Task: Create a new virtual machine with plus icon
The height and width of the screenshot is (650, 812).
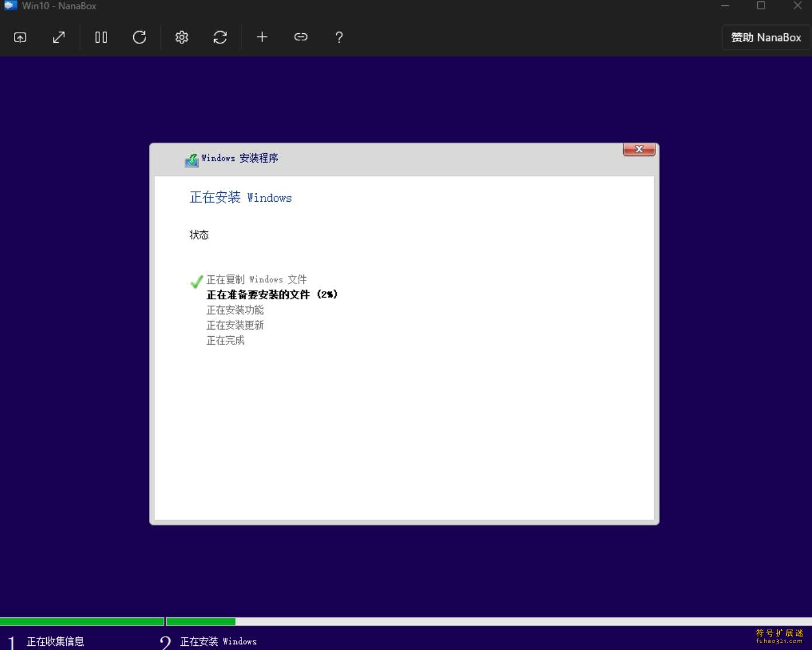Action: (x=262, y=37)
